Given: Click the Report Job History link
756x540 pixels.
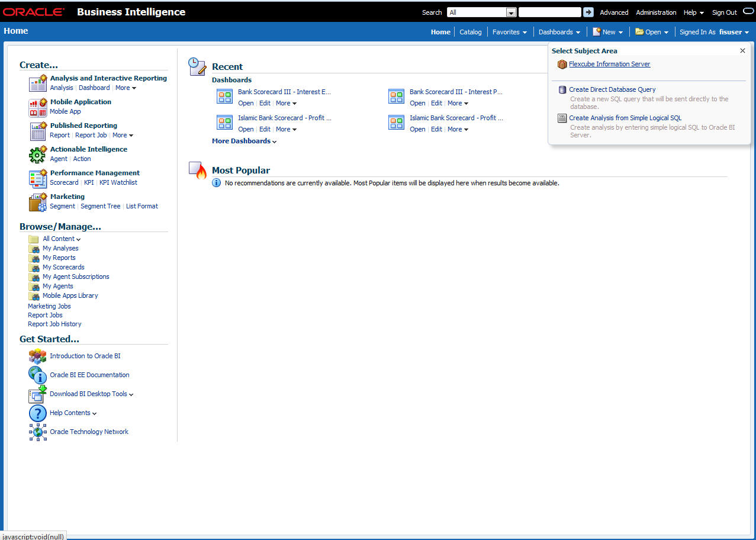Looking at the screenshot, I should pyautogui.click(x=54, y=324).
